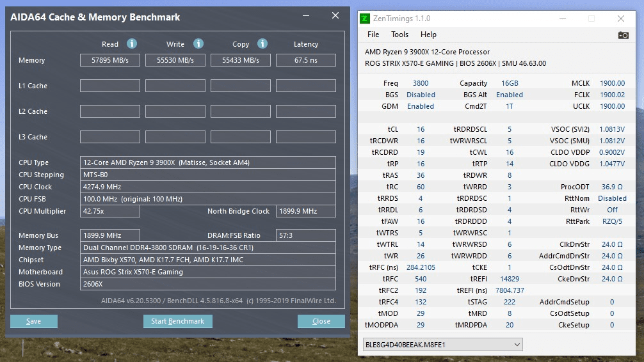Close the AIDA64 benchmark window via X
This screenshot has height=362, width=644.
coord(335,15)
